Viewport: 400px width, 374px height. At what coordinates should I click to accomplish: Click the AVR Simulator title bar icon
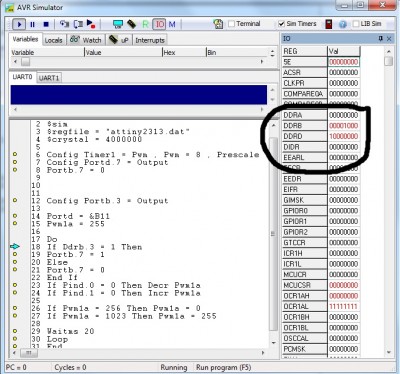10,7
